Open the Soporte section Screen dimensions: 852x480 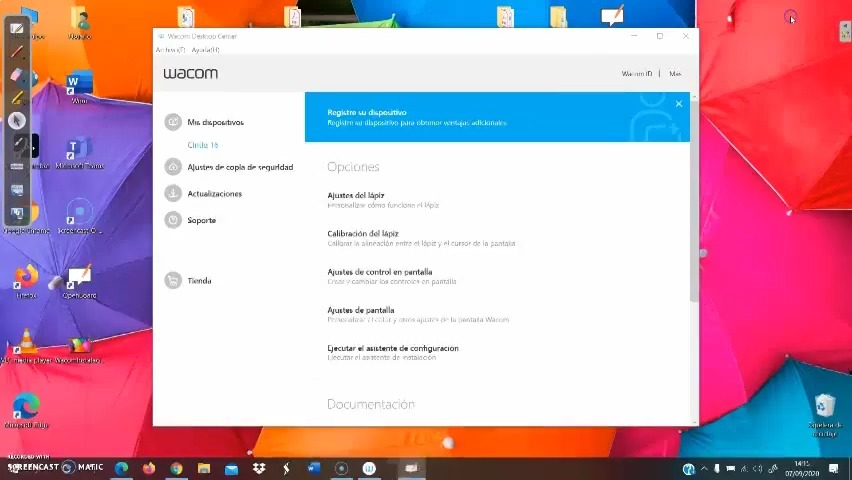click(190, 220)
